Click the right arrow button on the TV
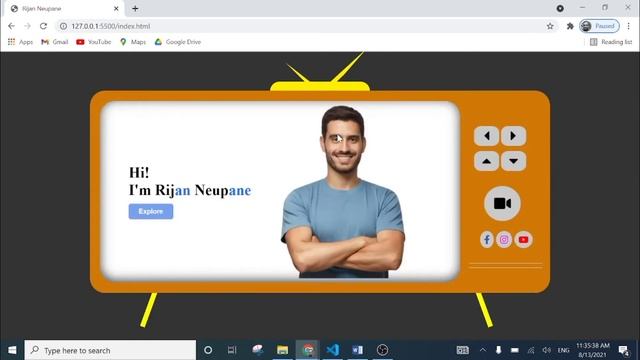640x360 pixels. point(513,136)
